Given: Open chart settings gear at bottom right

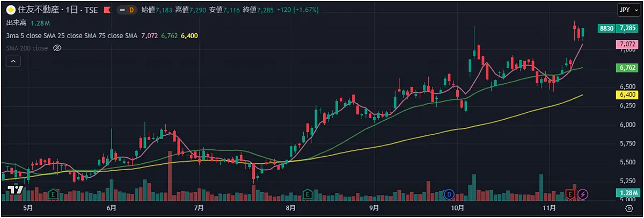Looking at the screenshot, I should (629, 207).
